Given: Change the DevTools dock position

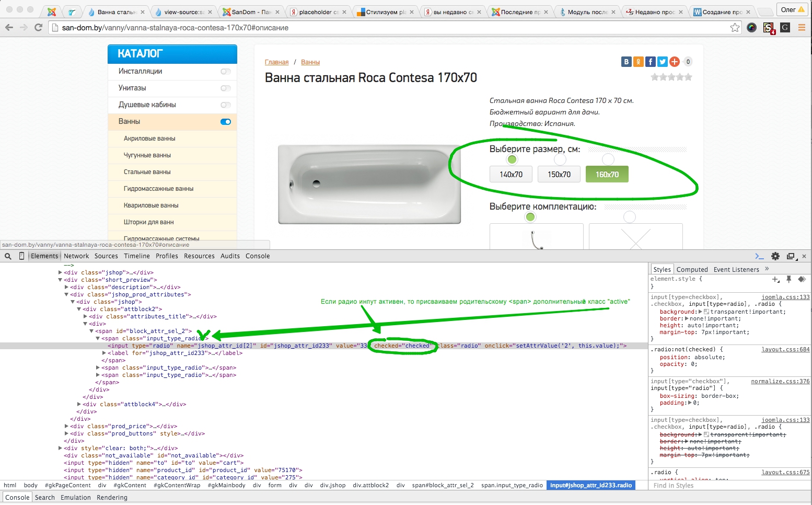Looking at the screenshot, I should coord(791,256).
